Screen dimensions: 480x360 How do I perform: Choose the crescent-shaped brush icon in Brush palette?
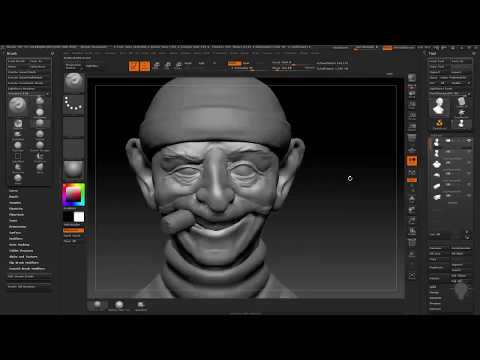pos(40,157)
